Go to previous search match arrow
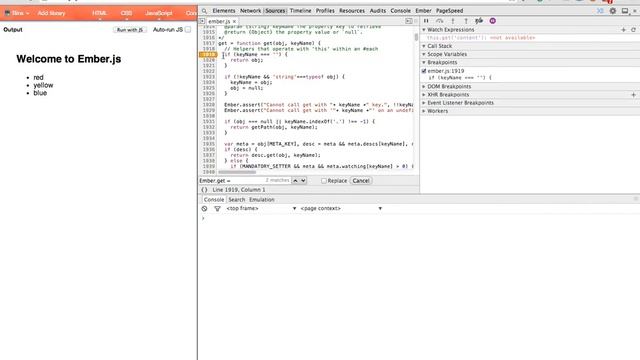This screenshot has width=640, height=360. click(x=295, y=180)
